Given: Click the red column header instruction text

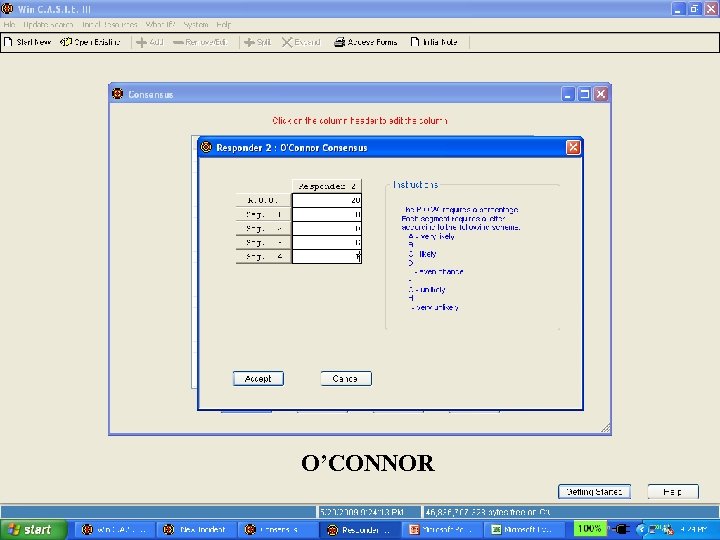Looking at the screenshot, I should click(x=360, y=121).
